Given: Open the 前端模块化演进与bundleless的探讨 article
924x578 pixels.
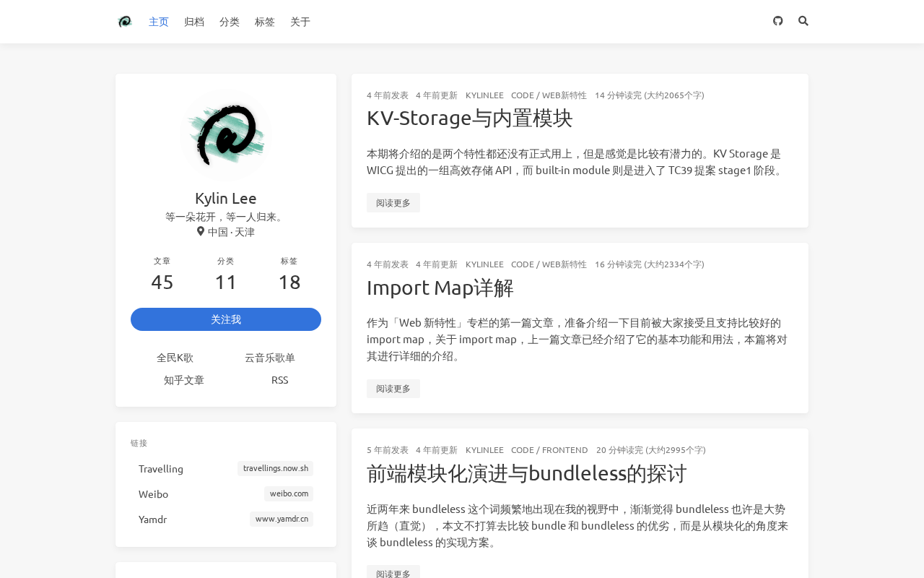Looking at the screenshot, I should tap(527, 473).
